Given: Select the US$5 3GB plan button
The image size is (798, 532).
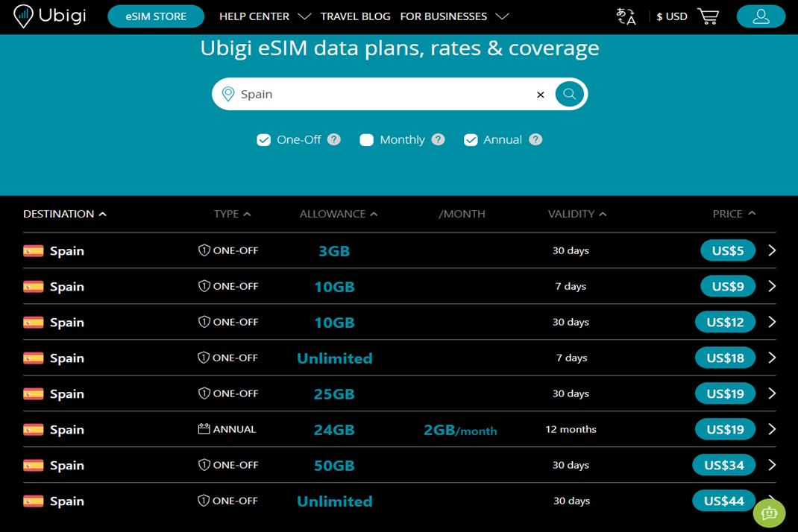Looking at the screenshot, I should coord(727,250).
